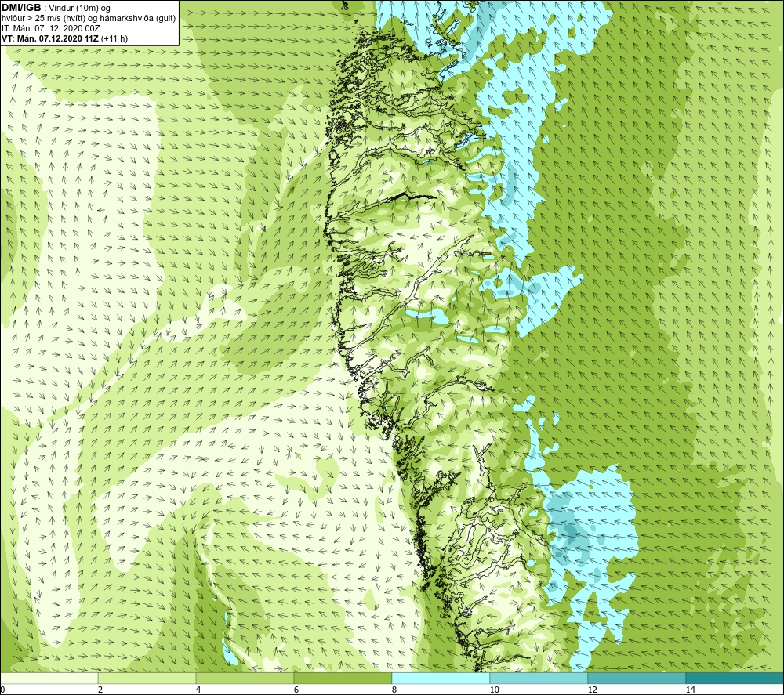Screen dimensions: 784x695
Task: Click the 4–6 m/s green legend swatch
Action: (245, 678)
